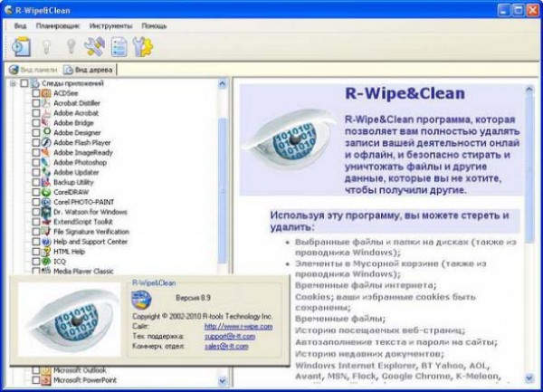Click the help pane scroll up arrow
This screenshot has height=392, width=543.
pos(529,90)
